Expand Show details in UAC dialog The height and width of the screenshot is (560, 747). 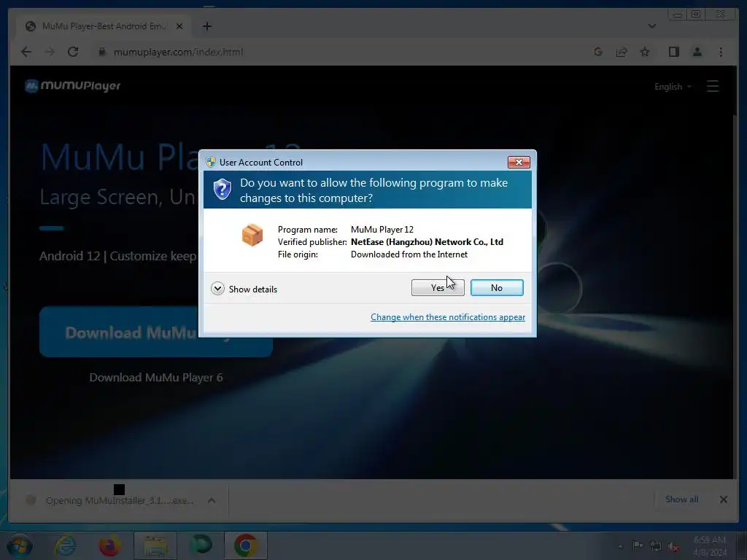(244, 289)
